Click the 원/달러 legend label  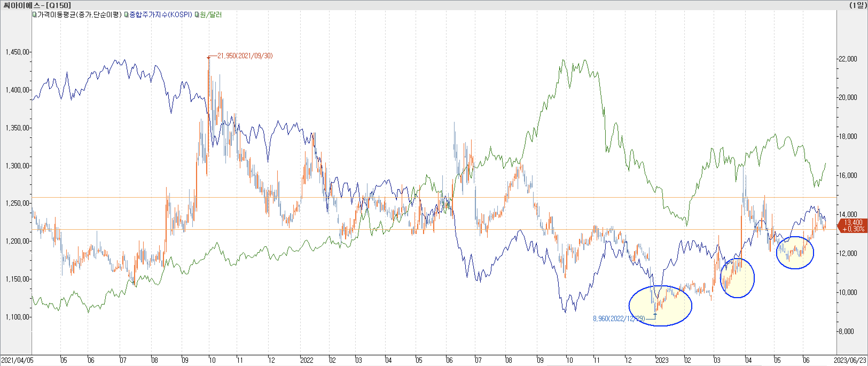pos(211,15)
